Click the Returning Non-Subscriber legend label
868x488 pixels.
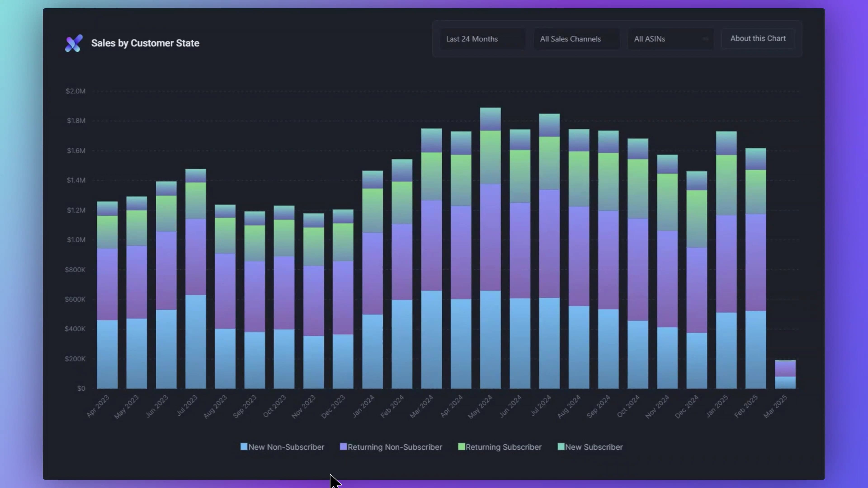click(395, 447)
